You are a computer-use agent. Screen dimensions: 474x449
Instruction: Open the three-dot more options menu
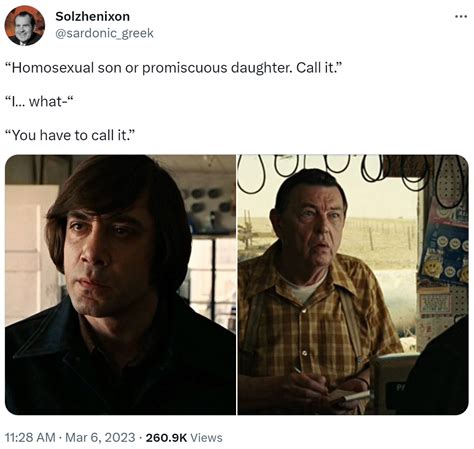(461, 16)
